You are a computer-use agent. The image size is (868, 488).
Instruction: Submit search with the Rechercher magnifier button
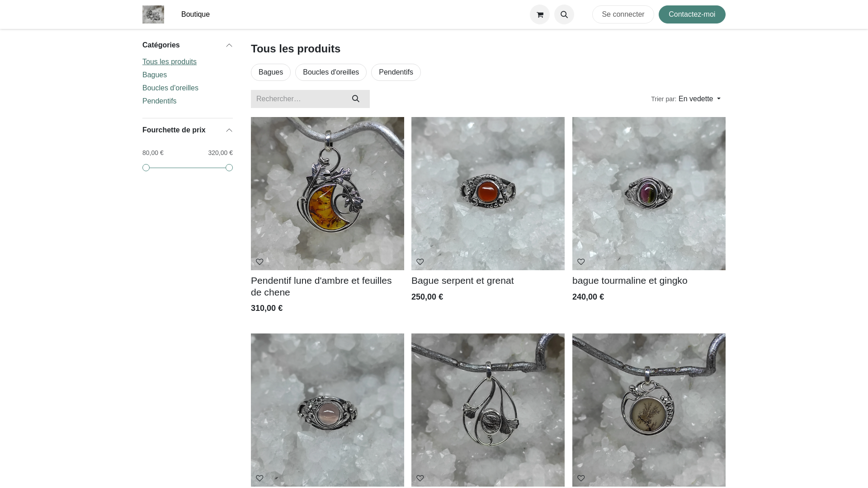pyautogui.click(x=356, y=99)
